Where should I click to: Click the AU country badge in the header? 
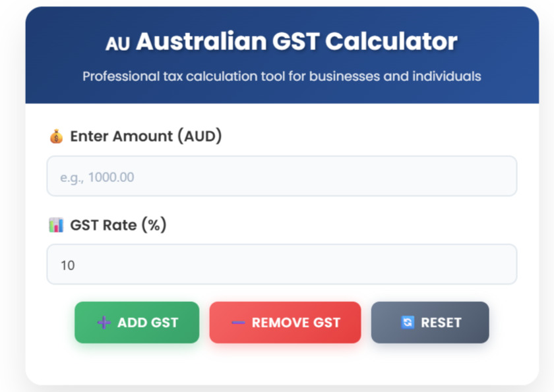pyautogui.click(x=118, y=43)
